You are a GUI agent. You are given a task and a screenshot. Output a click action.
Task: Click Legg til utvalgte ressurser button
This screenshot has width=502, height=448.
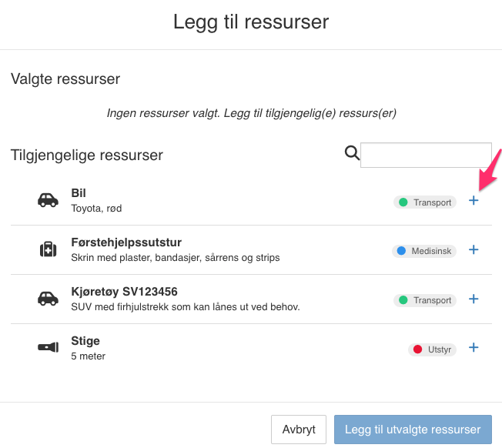(413, 430)
